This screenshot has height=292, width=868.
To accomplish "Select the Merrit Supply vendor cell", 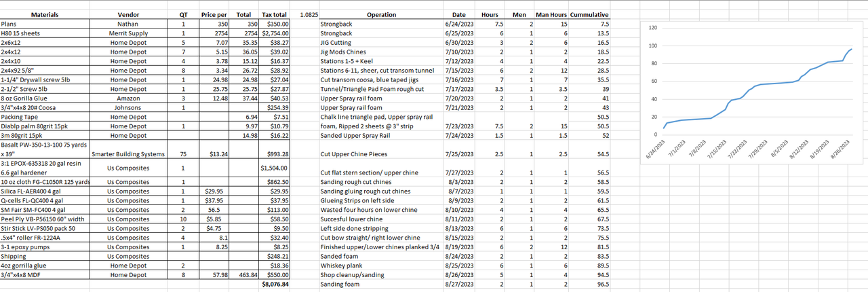I will [x=128, y=33].
